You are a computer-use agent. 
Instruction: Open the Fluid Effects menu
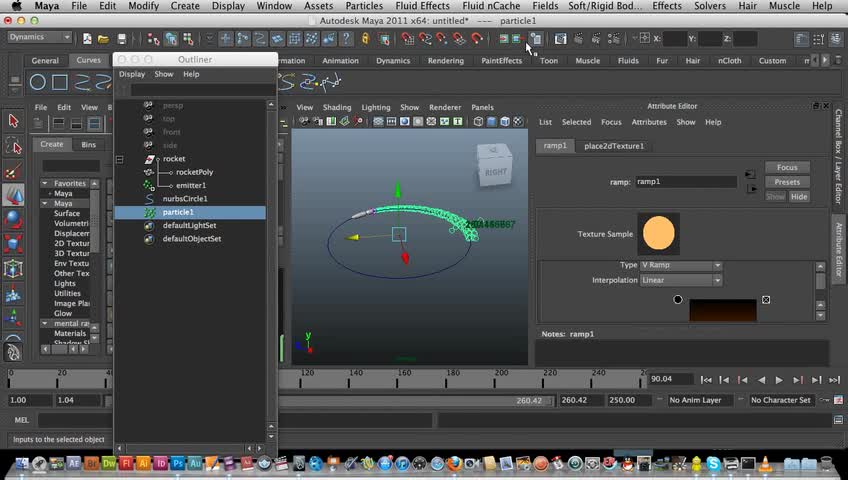(x=422, y=6)
